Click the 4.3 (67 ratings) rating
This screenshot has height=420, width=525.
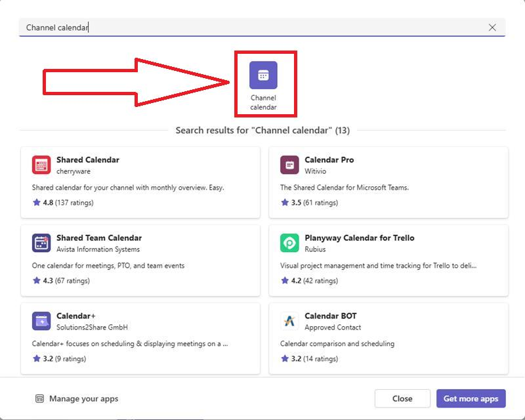[61, 281]
